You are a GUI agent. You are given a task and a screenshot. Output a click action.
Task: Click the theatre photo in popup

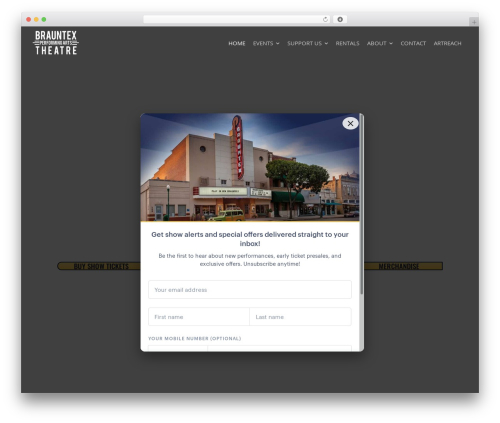(x=250, y=167)
